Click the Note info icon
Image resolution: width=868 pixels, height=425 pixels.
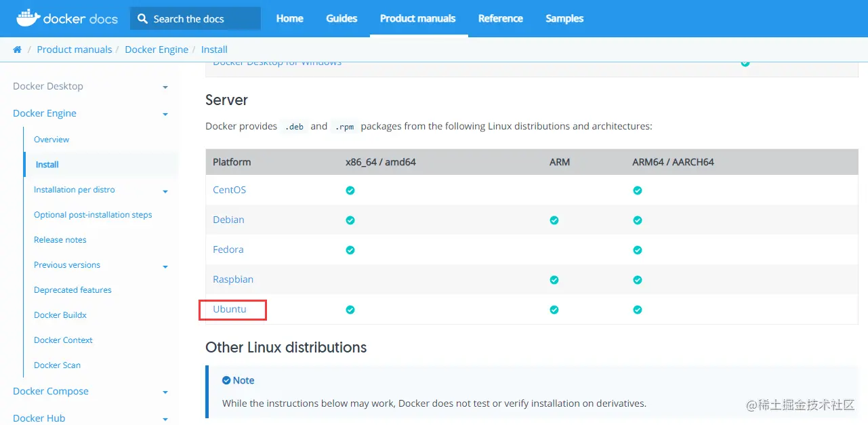pyautogui.click(x=226, y=380)
